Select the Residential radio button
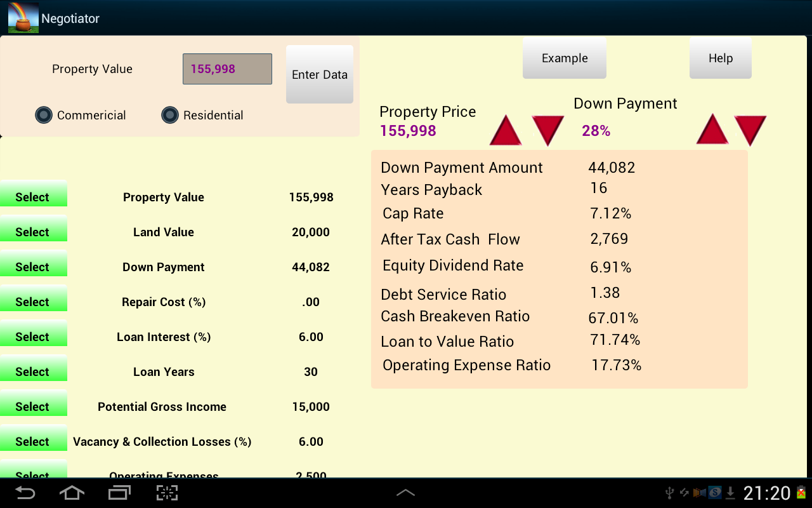This screenshot has width=812, height=508. (170, 115)
